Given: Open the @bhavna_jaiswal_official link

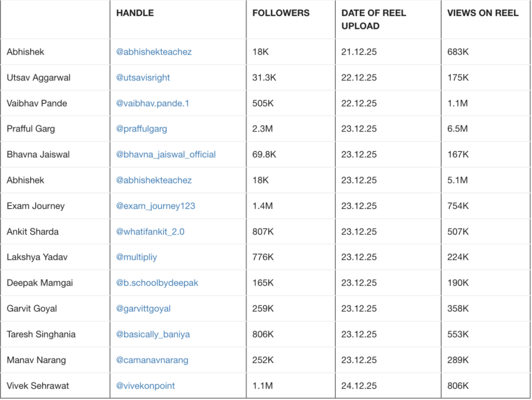Looking at the screenshot, I should [x=166, y=154].
